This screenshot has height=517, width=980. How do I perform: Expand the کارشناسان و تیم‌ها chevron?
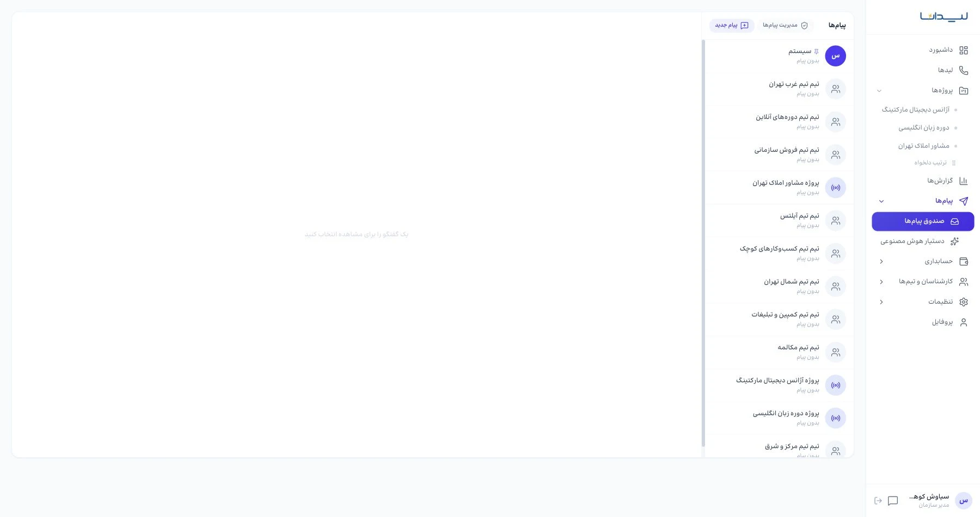click(881, 282)
